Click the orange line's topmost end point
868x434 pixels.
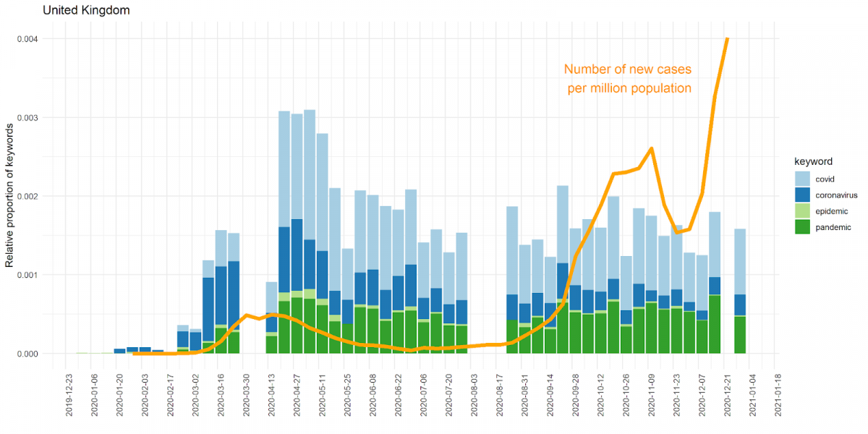pos(727,39)
